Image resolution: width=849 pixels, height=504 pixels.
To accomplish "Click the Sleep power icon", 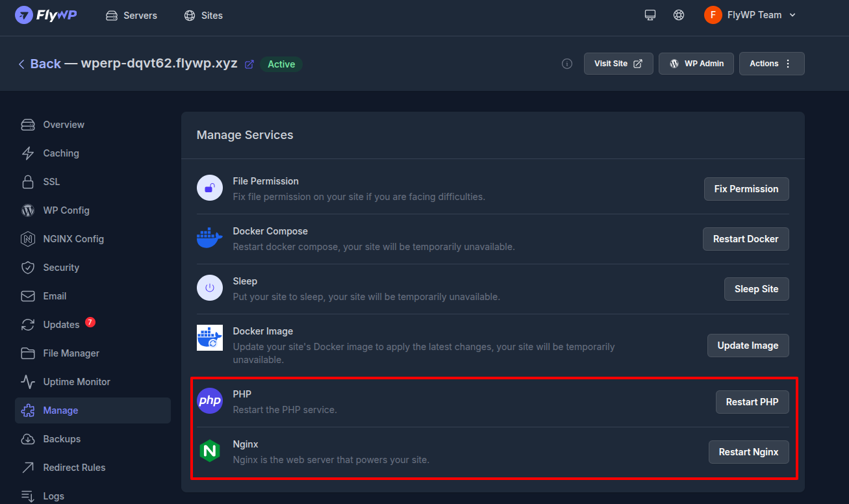I will pos(210,288).
